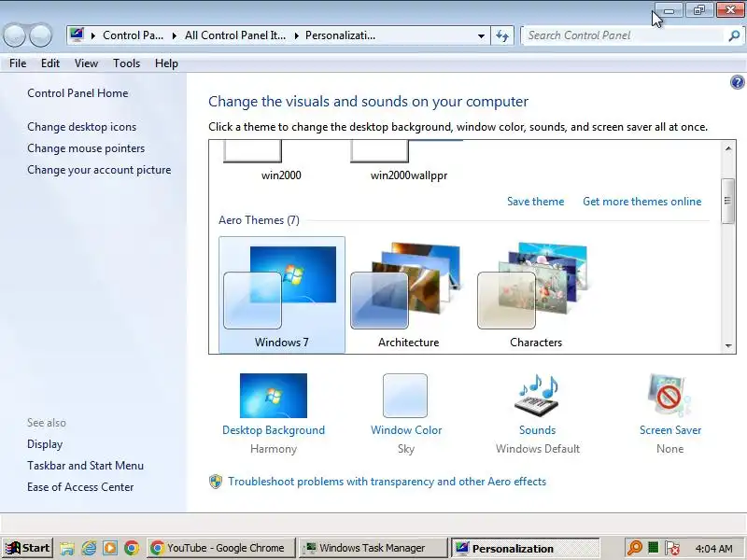The width and height of the screenshot is (747, 560).
Task: Open Change your account picture link
Action: [x=99, y=170]
